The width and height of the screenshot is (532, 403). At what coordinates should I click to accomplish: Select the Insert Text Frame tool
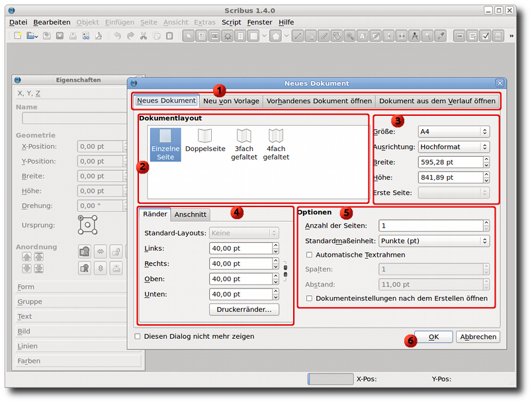(202, 36)
